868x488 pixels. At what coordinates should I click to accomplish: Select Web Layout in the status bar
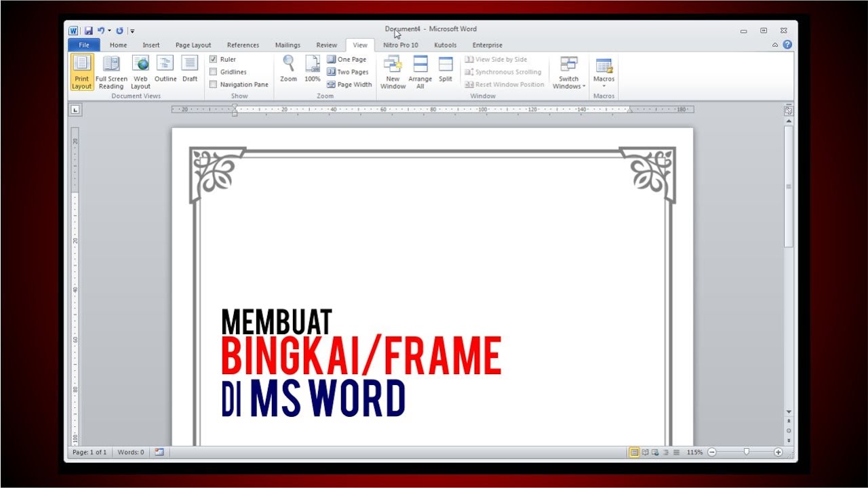(655, 452)
